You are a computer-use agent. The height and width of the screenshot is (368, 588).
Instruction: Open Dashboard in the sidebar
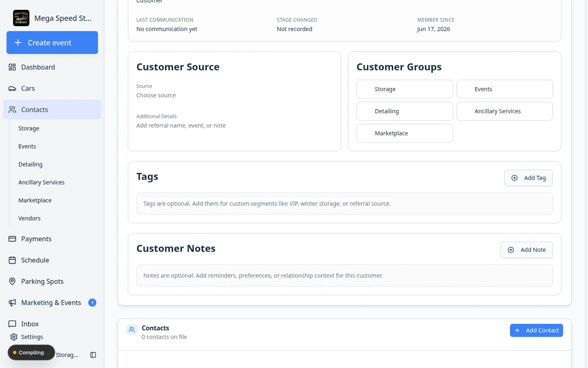[x=52, y=67]
